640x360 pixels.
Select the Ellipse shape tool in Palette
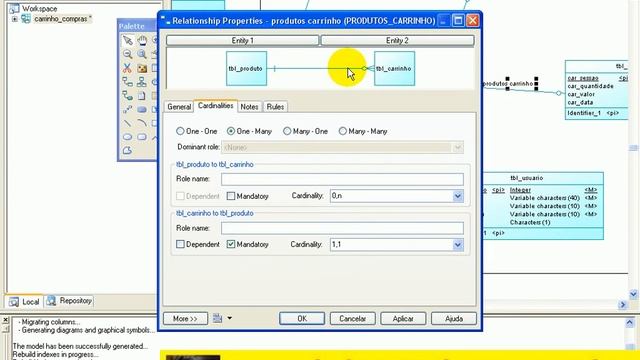127,137
